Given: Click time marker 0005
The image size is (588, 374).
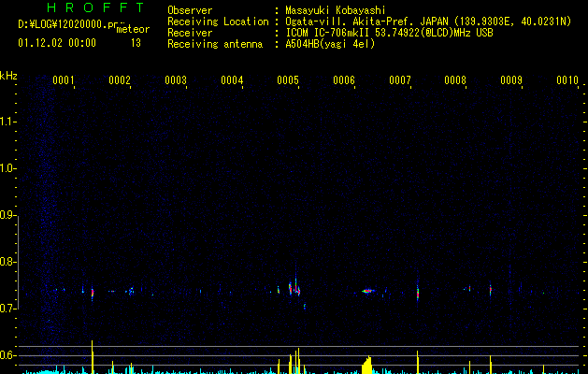Looking at the screenshot, I should (x=288, y=80).
